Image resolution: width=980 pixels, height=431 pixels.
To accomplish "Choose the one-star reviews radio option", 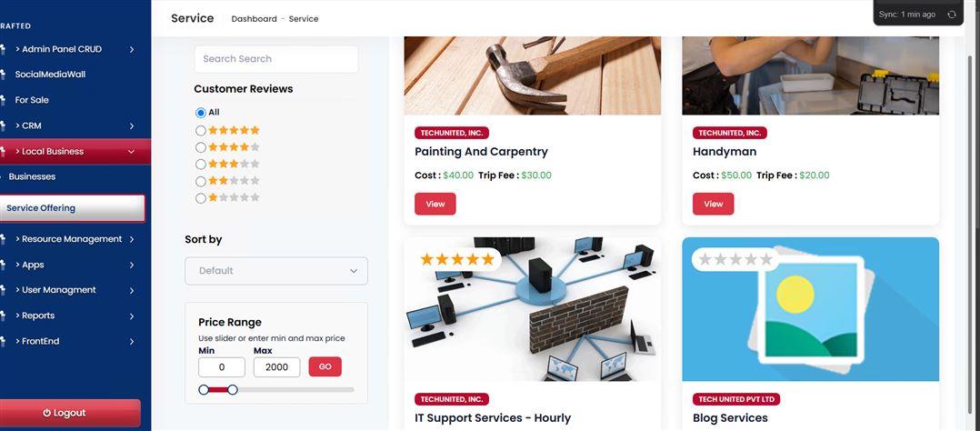I will (201, 198).
